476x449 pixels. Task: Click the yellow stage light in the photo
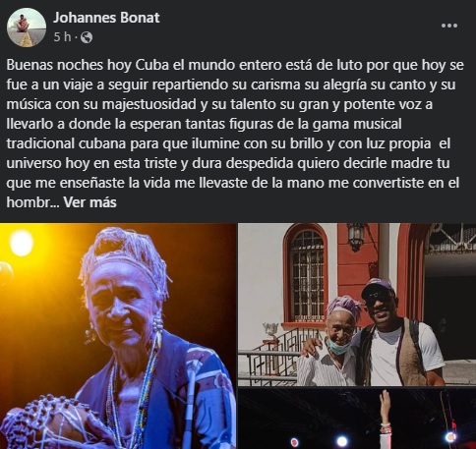[22, 243]
